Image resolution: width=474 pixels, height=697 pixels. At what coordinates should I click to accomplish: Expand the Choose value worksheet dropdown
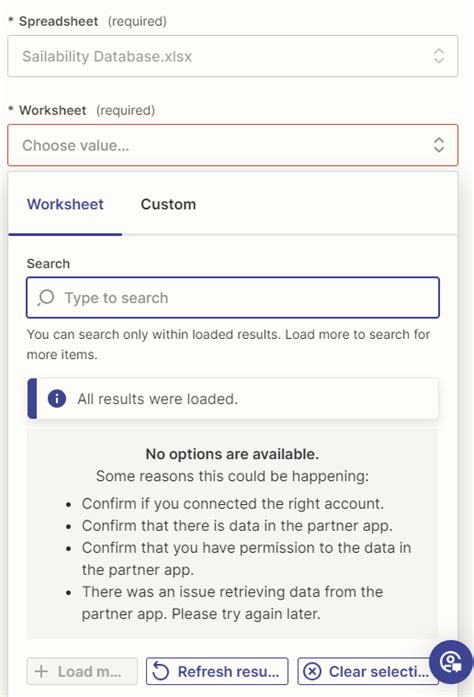[x=233, y=145]
